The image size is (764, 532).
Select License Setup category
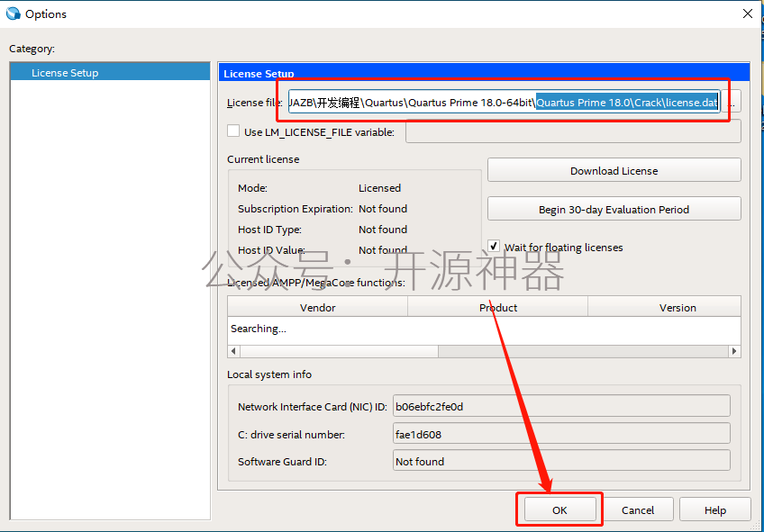(110, 73)
